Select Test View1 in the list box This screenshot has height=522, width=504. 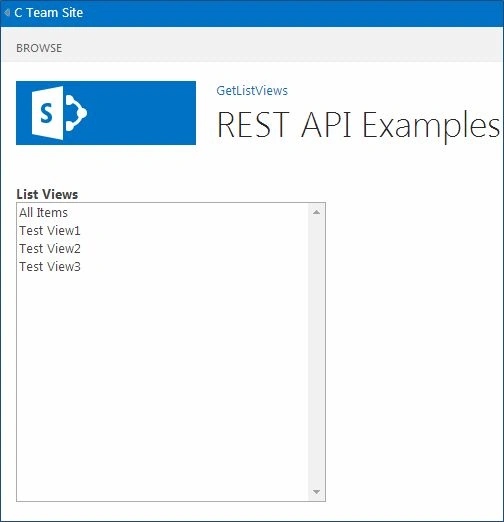(162, 231)
